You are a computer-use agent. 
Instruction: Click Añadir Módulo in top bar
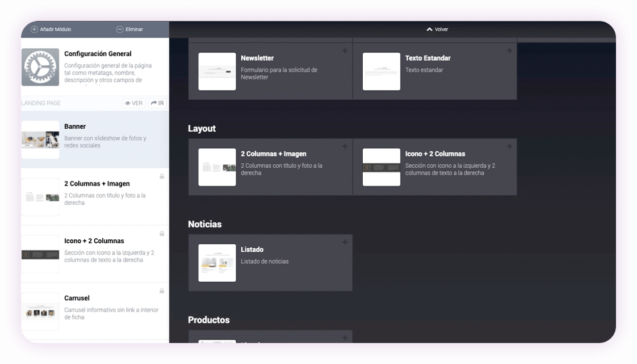[x=51, y=29]
